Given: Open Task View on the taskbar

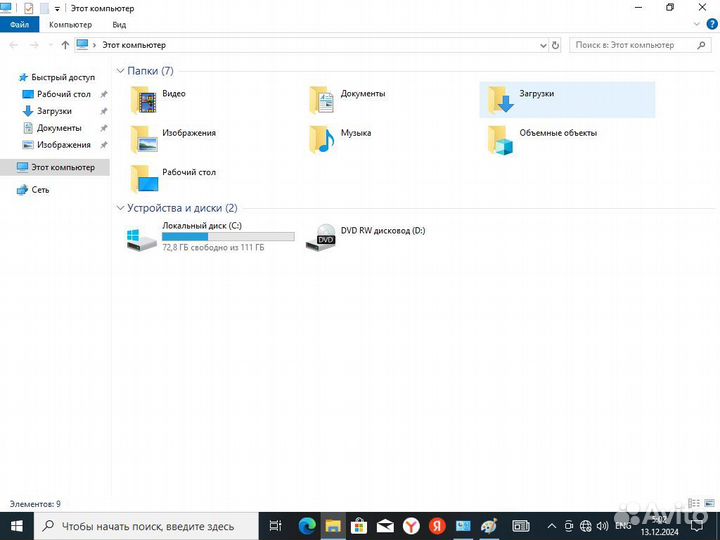Looking at the screenshot, I should point(276,526).
